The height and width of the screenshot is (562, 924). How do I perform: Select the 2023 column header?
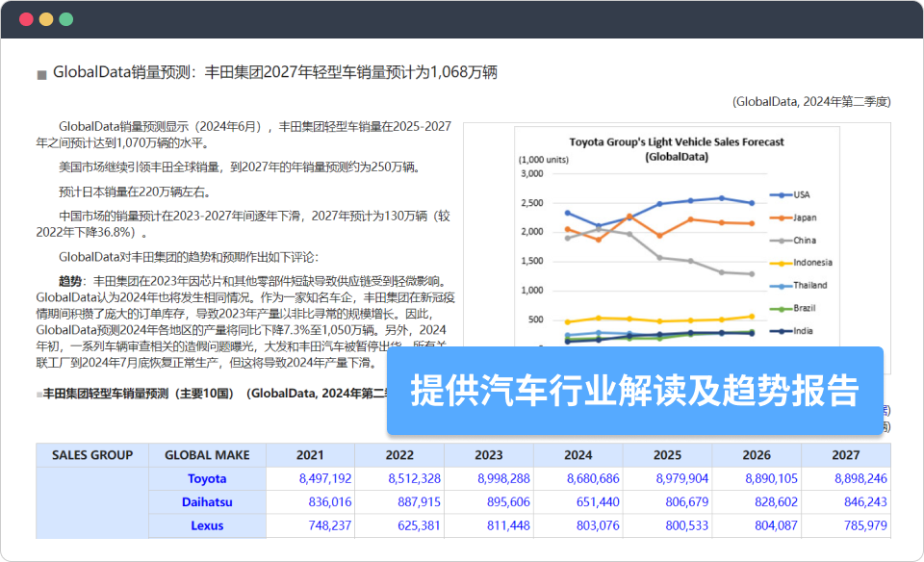click(489, 455)
